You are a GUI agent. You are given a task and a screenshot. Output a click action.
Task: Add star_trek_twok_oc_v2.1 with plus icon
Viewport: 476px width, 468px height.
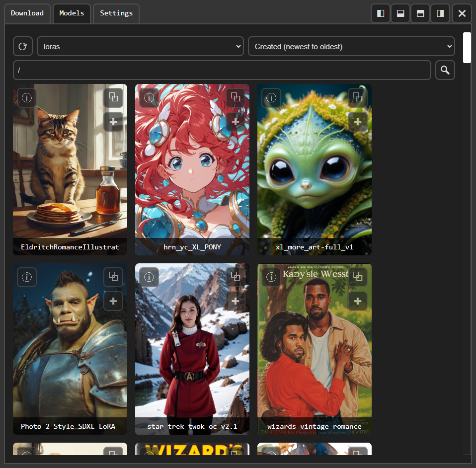236,301
